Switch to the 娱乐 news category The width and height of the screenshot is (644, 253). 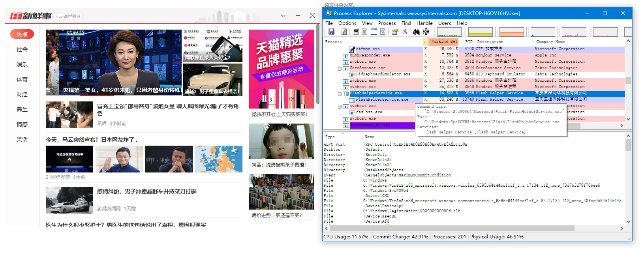(22, 64)
